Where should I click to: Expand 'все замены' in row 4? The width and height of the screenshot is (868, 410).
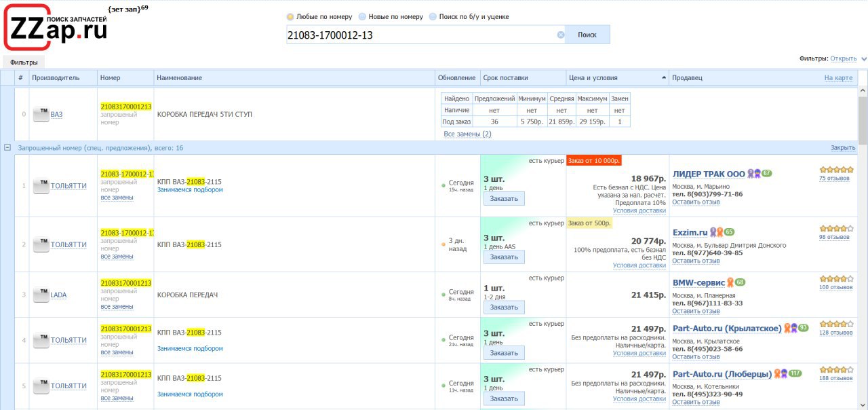click(117, 352)
